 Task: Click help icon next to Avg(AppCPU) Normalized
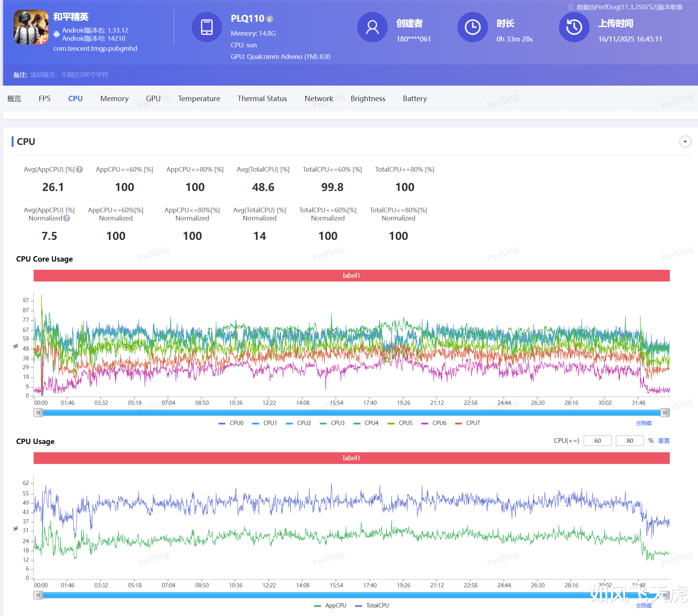[x=67, y=218]
